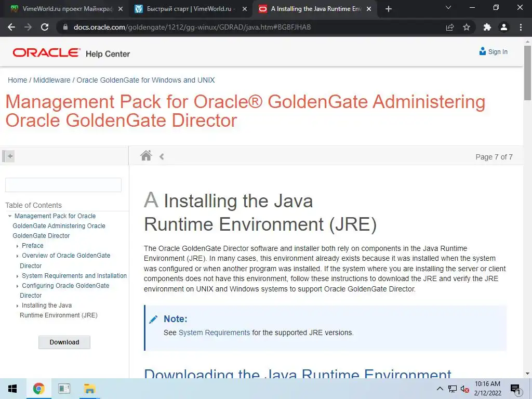
Task: Expand the Preface tree node
Action: click(17, 246)
